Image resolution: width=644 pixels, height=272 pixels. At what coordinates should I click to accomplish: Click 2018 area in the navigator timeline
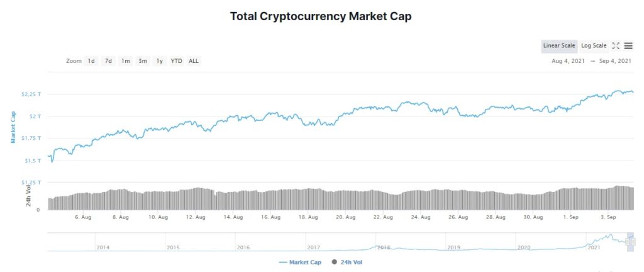[x=383, y=247]
